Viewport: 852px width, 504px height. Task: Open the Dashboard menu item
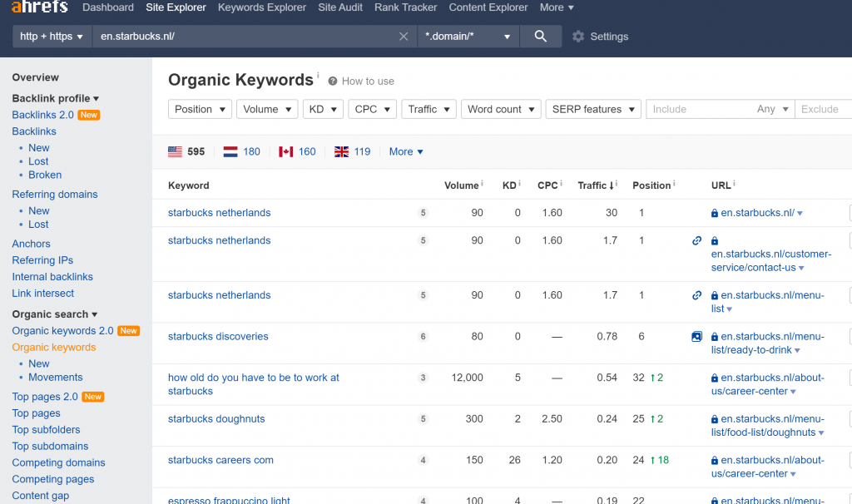(x=108, y=7)
